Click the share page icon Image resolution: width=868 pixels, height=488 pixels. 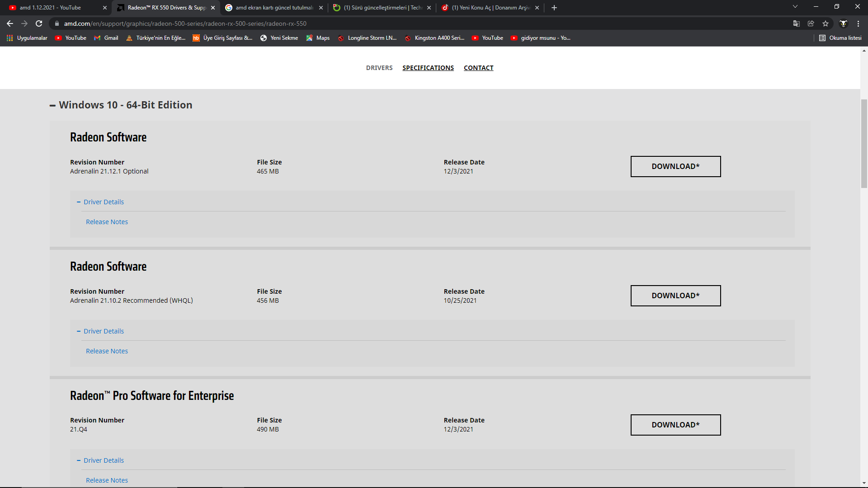(x=811, y=23)
